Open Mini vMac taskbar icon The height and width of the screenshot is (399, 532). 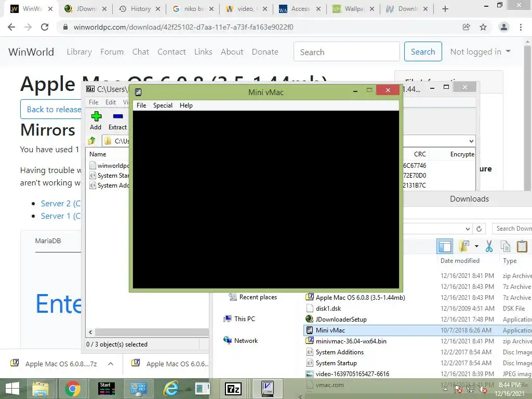[268, 389]
